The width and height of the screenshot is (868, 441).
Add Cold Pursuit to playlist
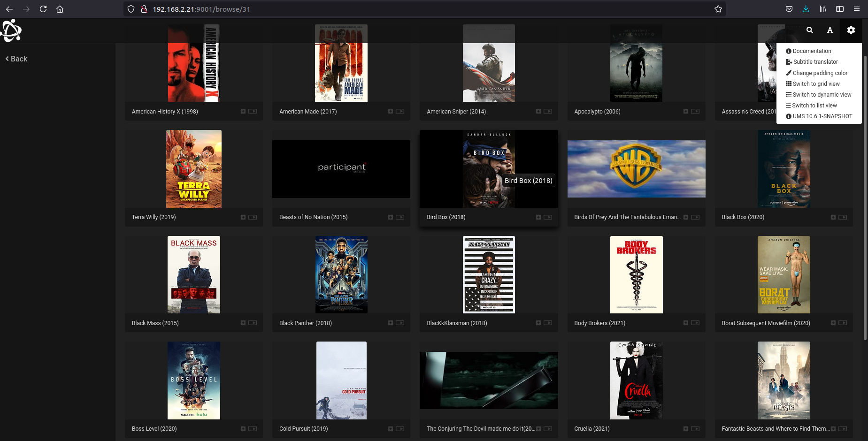click(x=391, y=429)
